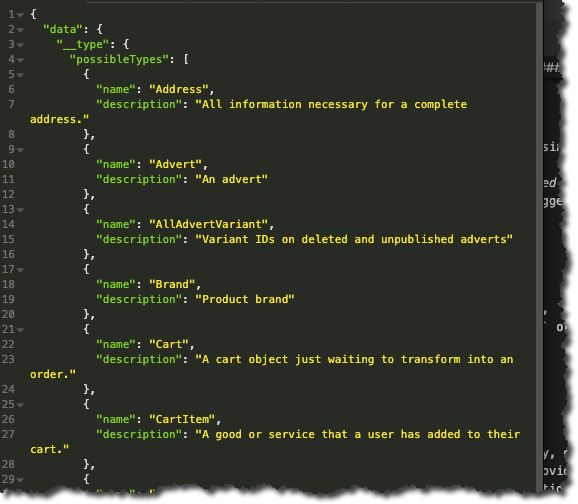This screenshot has width=578, height=504.
Task: Click the "data" key on line 2
Action: (x=63, y=29)
